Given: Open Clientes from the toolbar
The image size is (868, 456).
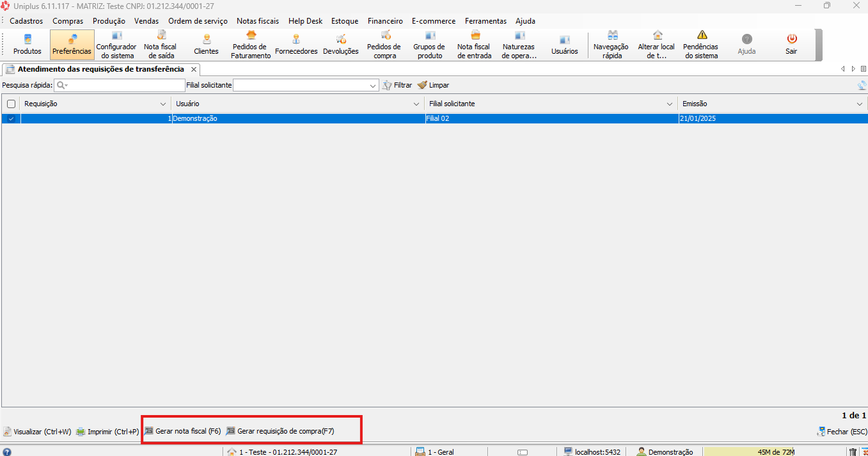Looking at the screenshot, I should [206, 45].
